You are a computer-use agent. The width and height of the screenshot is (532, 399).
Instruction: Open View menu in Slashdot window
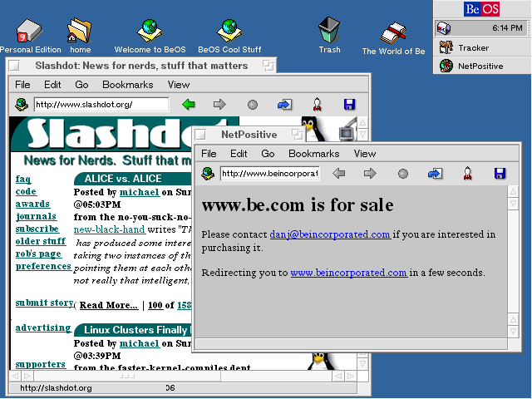coord(179,85)
